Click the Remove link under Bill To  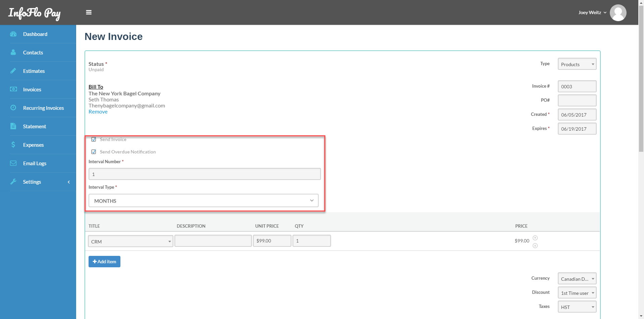pyautogui.click(x=98, y=112)
